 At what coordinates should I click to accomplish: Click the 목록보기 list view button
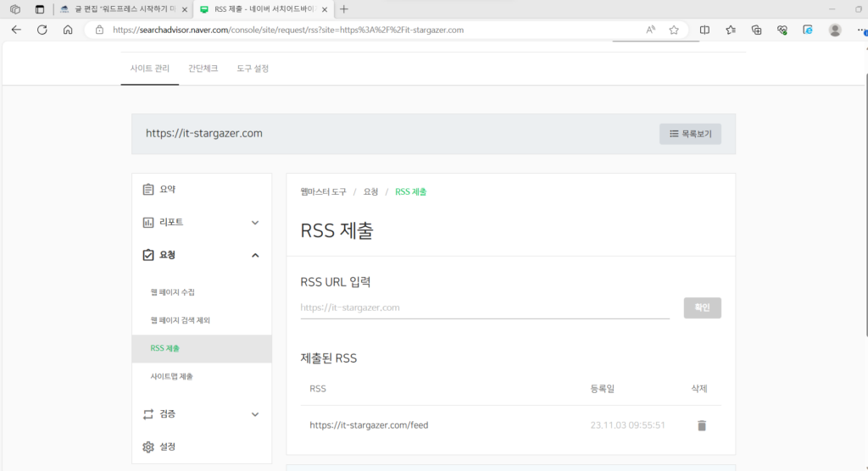(690, 134)
